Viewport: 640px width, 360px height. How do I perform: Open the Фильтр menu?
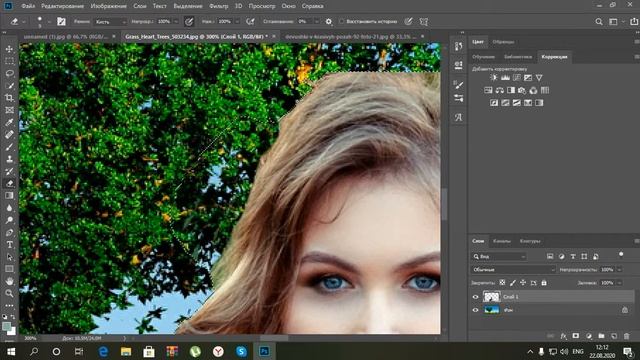[x=219, y=6]
